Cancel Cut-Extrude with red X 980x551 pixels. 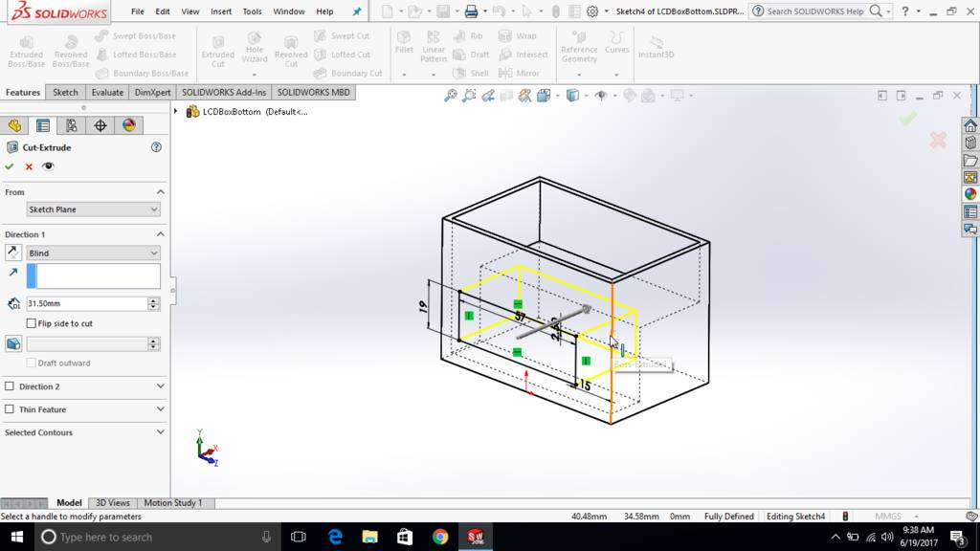29,166
